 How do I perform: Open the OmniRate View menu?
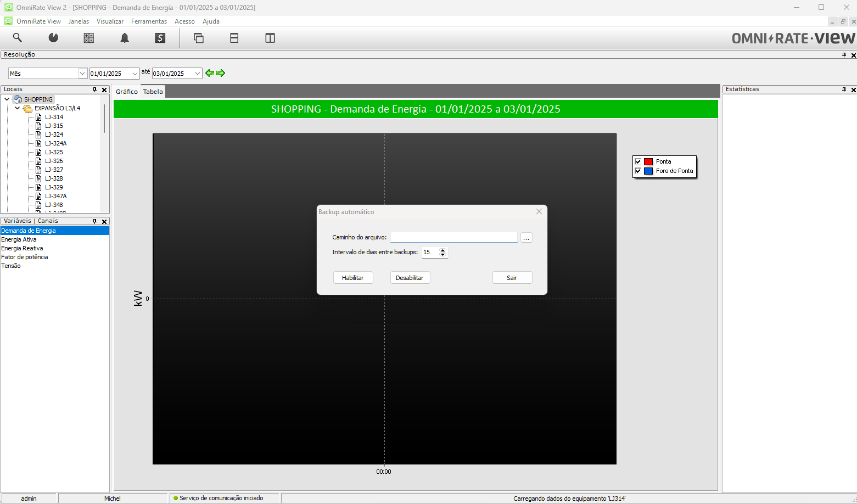tap(38, 21)
